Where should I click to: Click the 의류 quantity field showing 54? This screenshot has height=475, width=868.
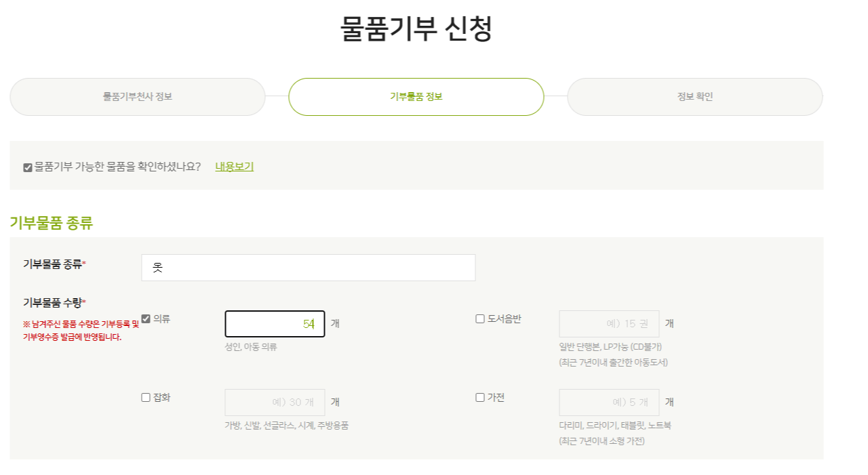tap(275, 323)
